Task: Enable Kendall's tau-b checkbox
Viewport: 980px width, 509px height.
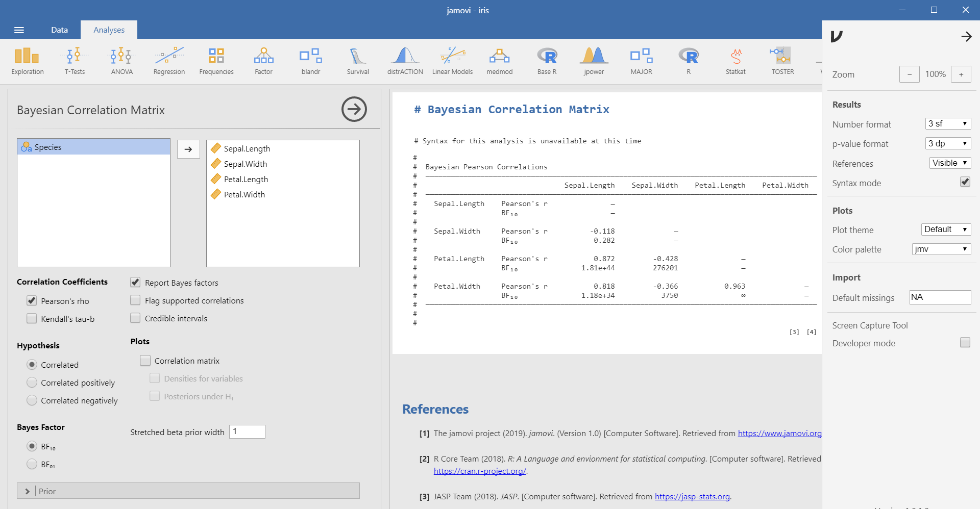Action: point(32,319)
